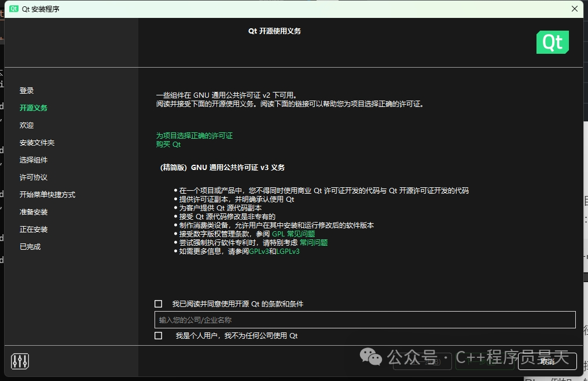Focus the company name input field

click(365, 320)
